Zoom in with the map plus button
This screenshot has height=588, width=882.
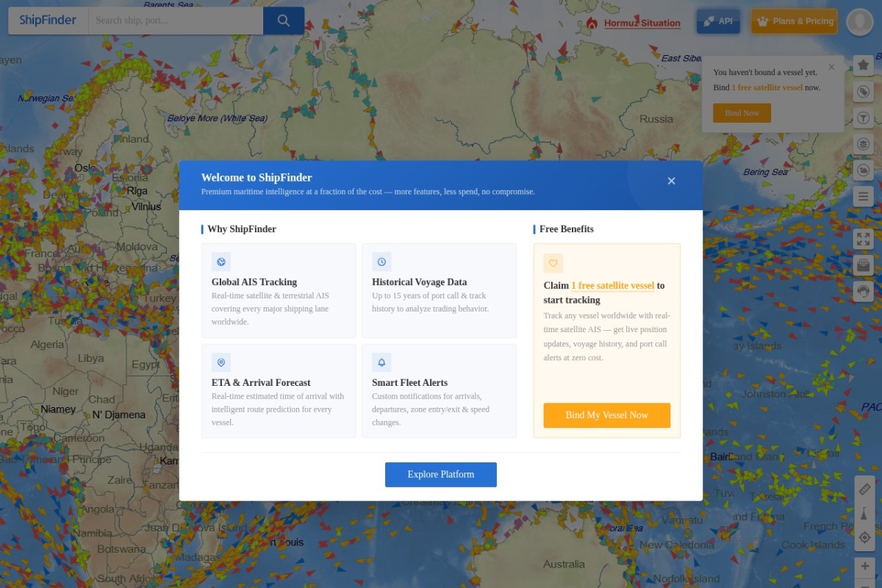click(864, 567)
